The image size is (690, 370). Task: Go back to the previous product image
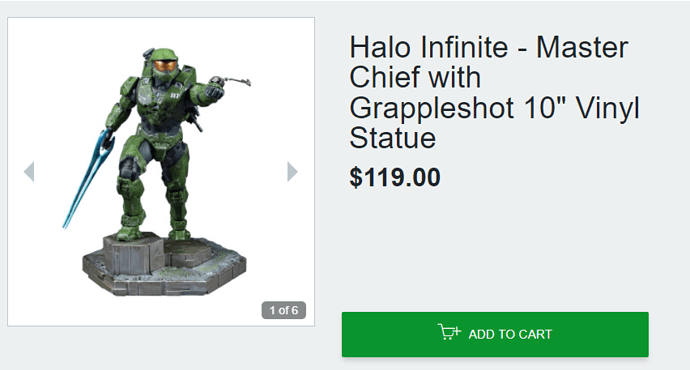coord(29,172)
